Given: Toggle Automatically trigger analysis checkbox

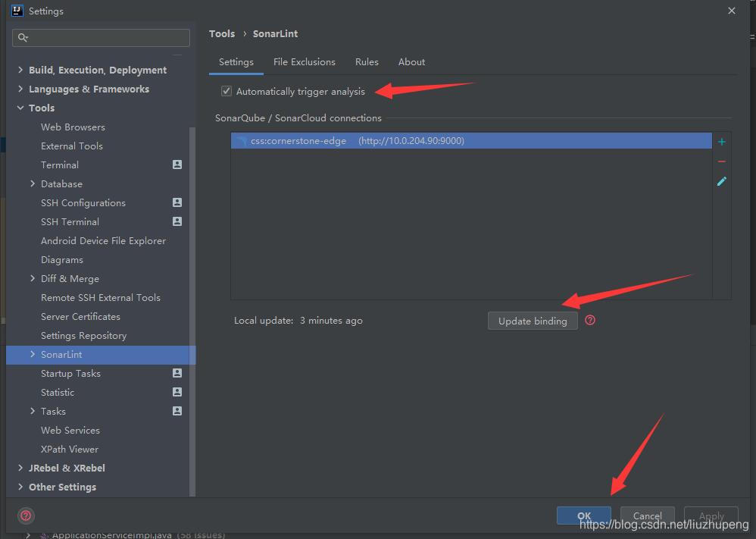Looking at the screenshot, I should tap(226, 91).
